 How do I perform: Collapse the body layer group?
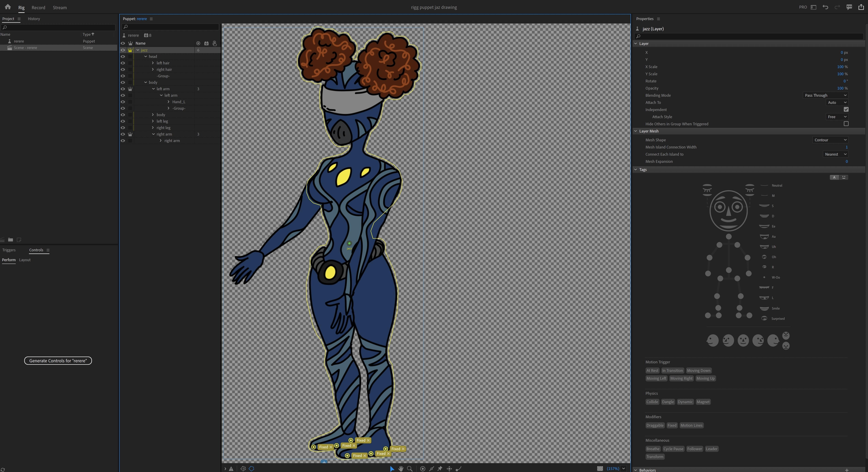(146, 83)
